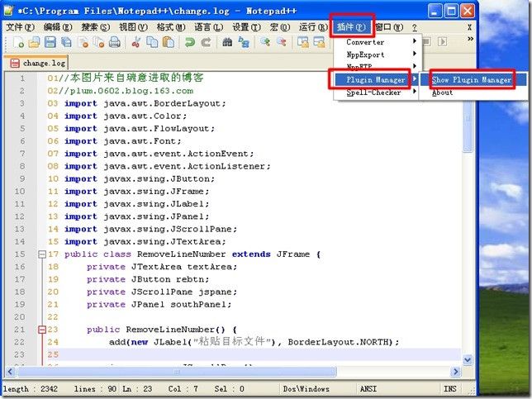This screenshot has width=532, height=399.
Task: Click the Redo arrow icon
Action: (206, 42)
